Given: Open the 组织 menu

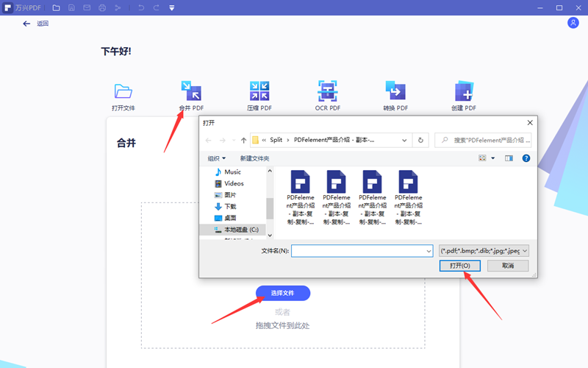Looking at the screenshot, I should [x=216, y=158].
